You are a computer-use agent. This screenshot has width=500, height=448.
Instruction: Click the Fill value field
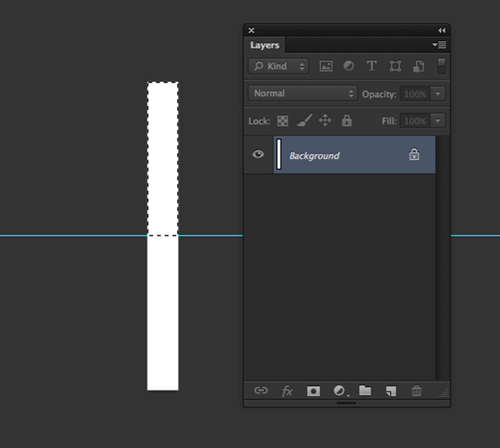[415, 121]
